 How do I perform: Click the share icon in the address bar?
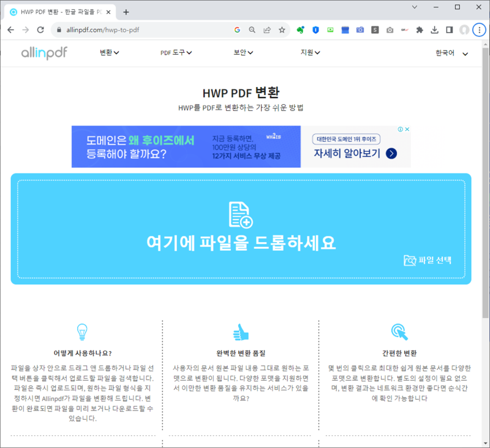tap(266, 29)
